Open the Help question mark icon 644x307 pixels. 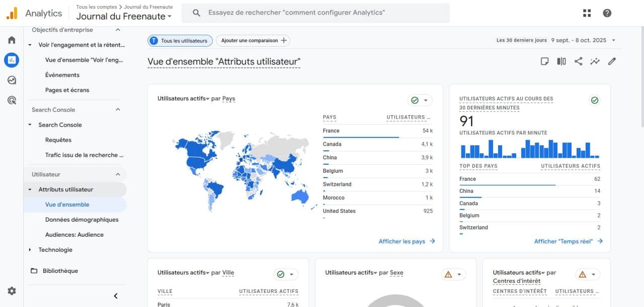tap(607, 13)
